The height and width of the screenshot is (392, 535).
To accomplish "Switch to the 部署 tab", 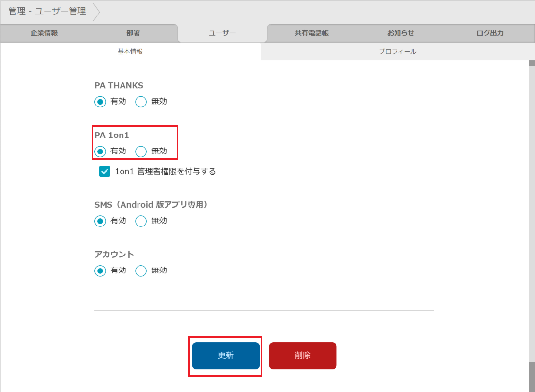I will coord(133,33).
